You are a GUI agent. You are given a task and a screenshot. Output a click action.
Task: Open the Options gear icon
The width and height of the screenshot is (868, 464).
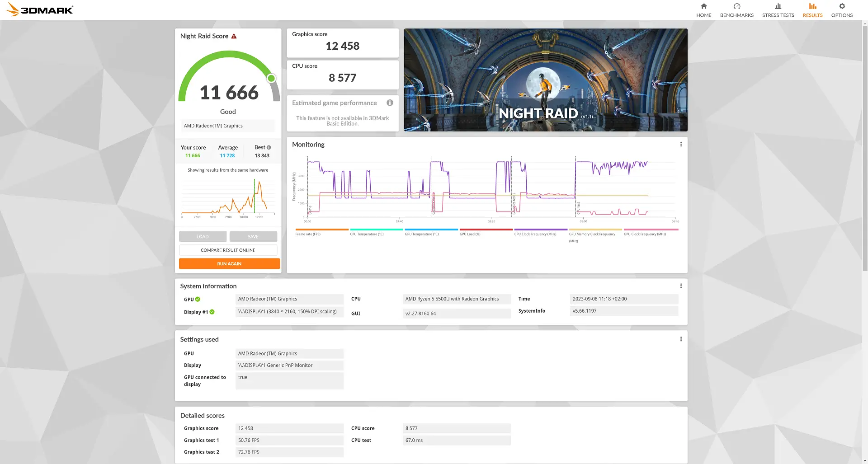click(842, 6)
